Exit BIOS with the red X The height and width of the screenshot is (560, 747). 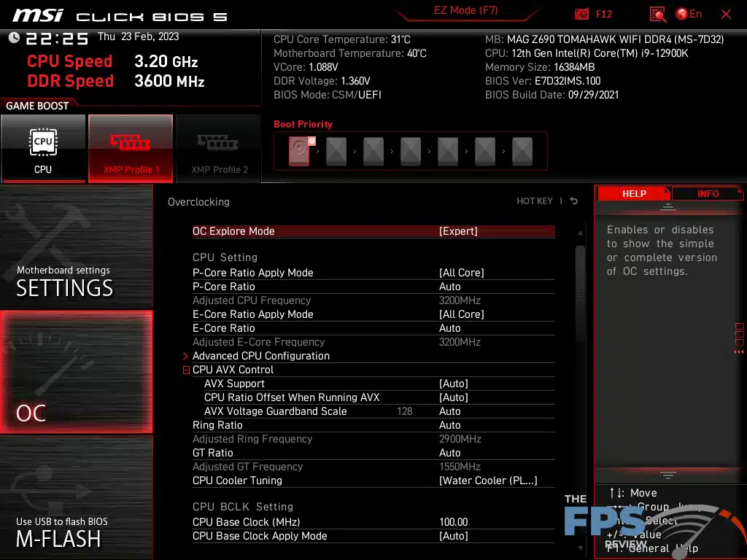point(726,15)
